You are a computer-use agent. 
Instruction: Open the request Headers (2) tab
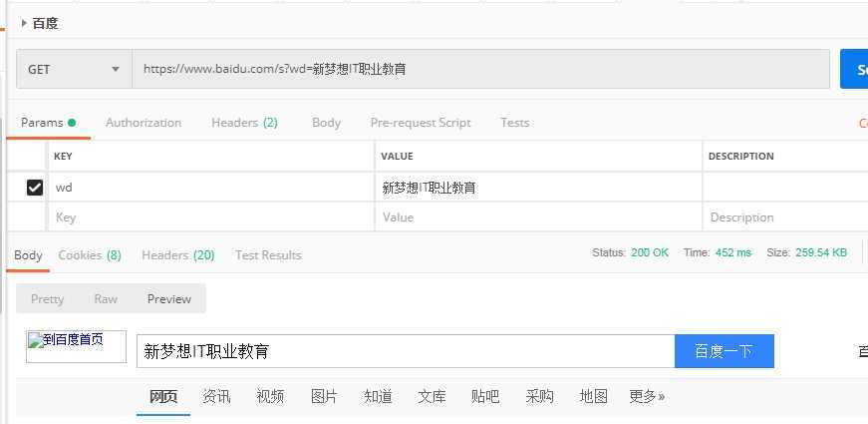244,123
